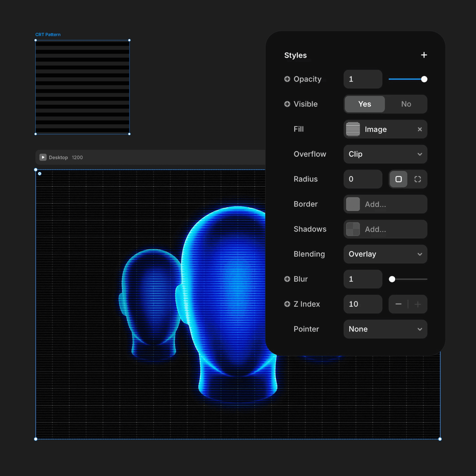Add a Shadow with the Add button
Viewport: 476px width, 476px height.
[385, 229]
